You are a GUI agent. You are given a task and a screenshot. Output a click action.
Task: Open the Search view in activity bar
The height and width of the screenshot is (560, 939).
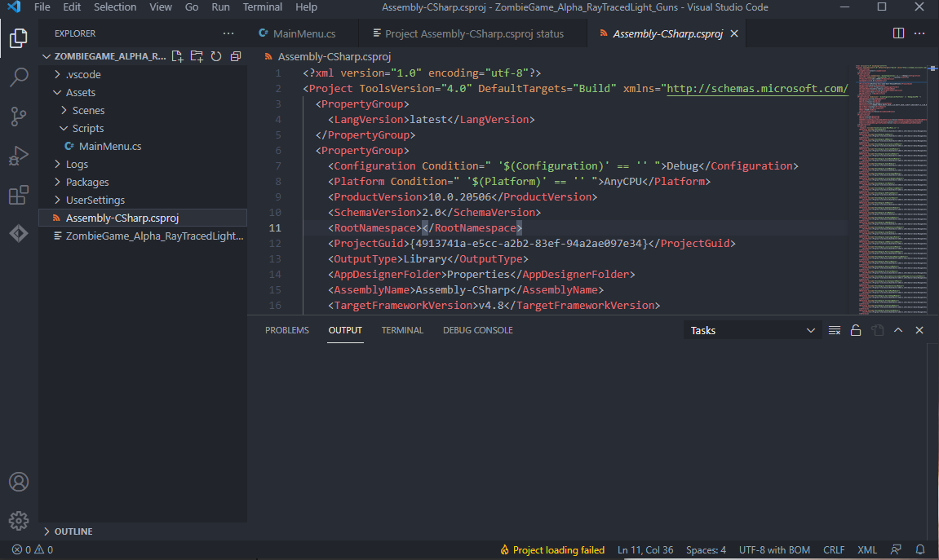(x=19, y=77)
